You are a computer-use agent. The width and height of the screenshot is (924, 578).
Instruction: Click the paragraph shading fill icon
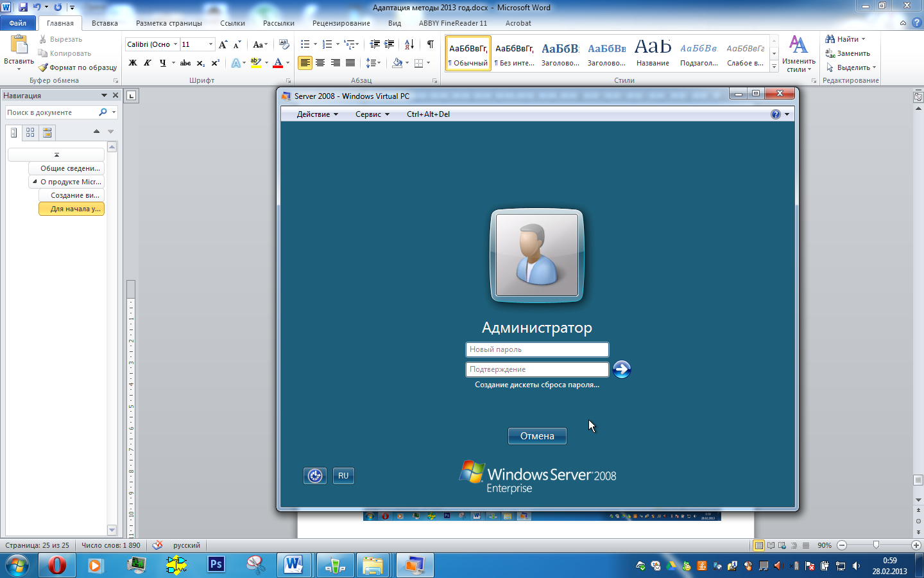(397, 63)
